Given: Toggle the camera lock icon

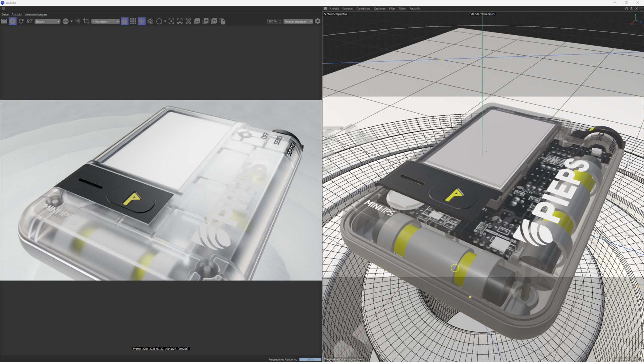Looking at the screenshot, I should pos(124,21).
